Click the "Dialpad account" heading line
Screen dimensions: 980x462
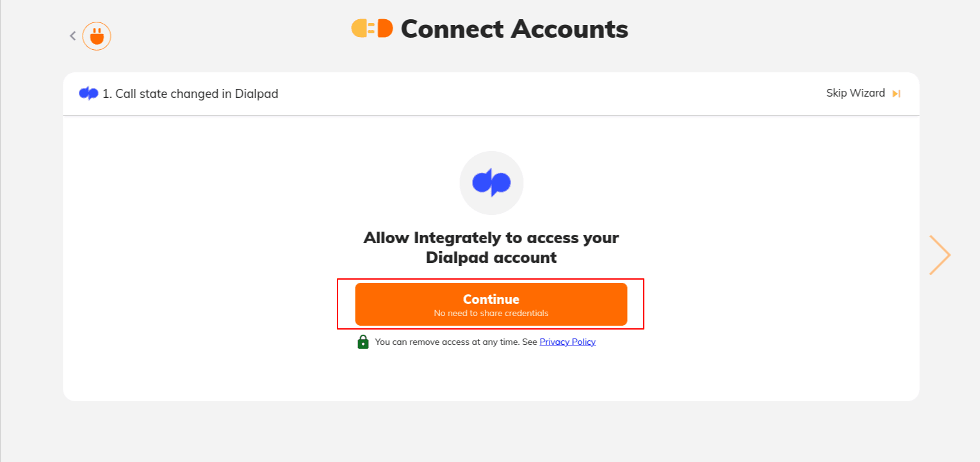pyautogui.click(x=491, y=258)
